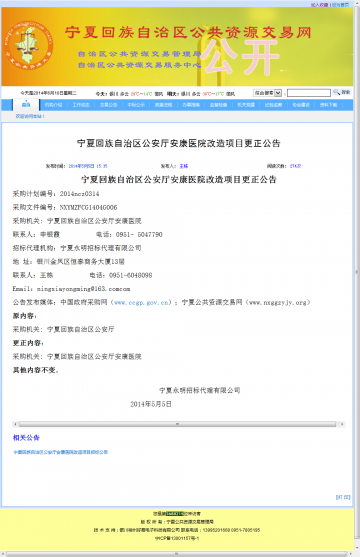The image size is (360, 557).
Task: Click the Email address ningxiayongming@163.com
Action: point(84,289)
